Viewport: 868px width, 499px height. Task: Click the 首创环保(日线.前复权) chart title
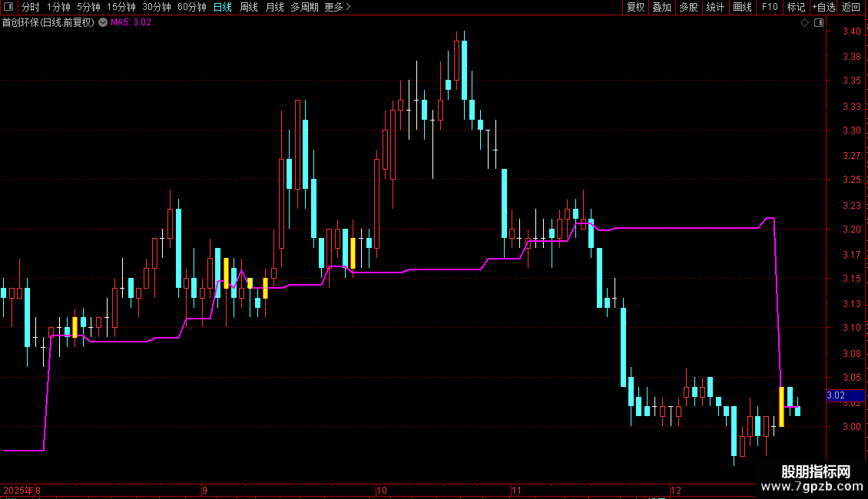(48, 23)
